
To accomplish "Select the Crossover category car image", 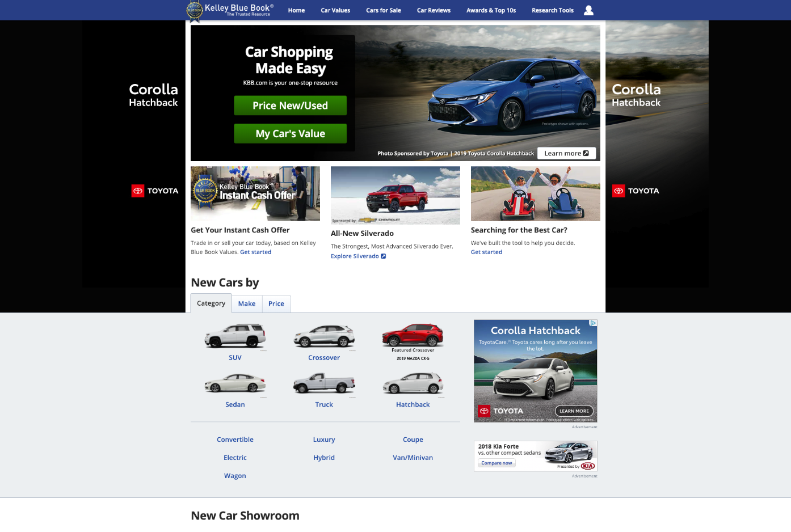I will 324,336.
